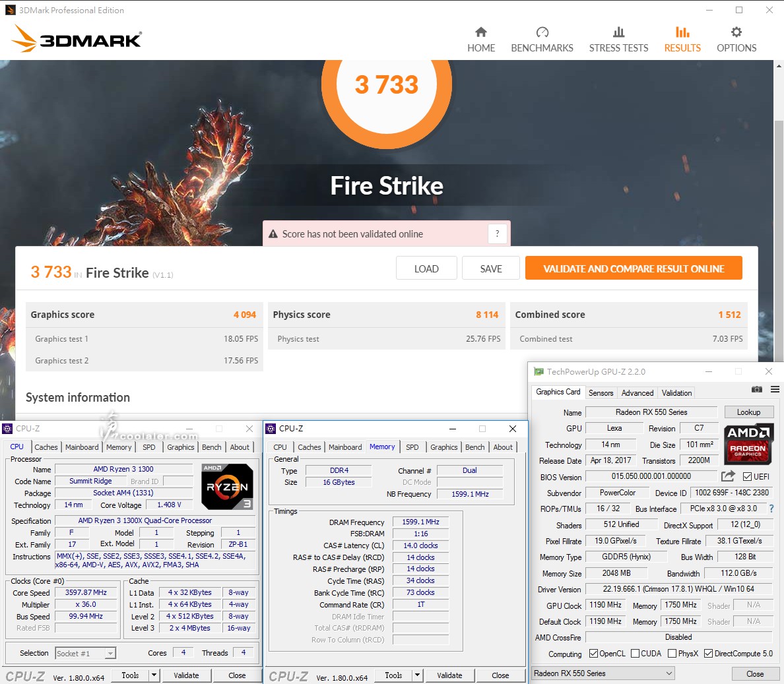Toggle the DirectCompute 5.0 checkbox in GPU-Z
Viewport: 784px width, 684px height.
[708, 654]
